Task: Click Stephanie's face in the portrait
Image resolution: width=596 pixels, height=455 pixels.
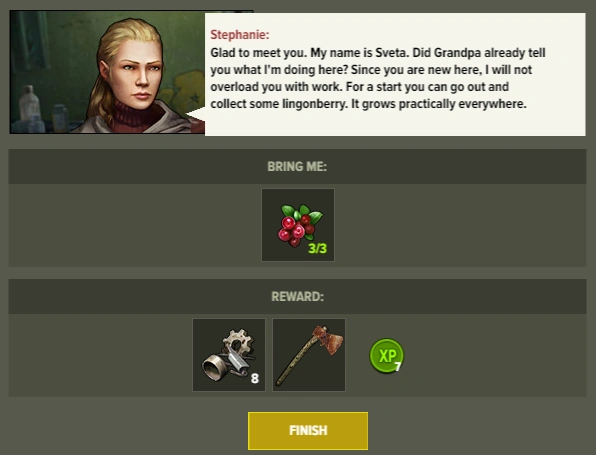Action: click(140, 72)
